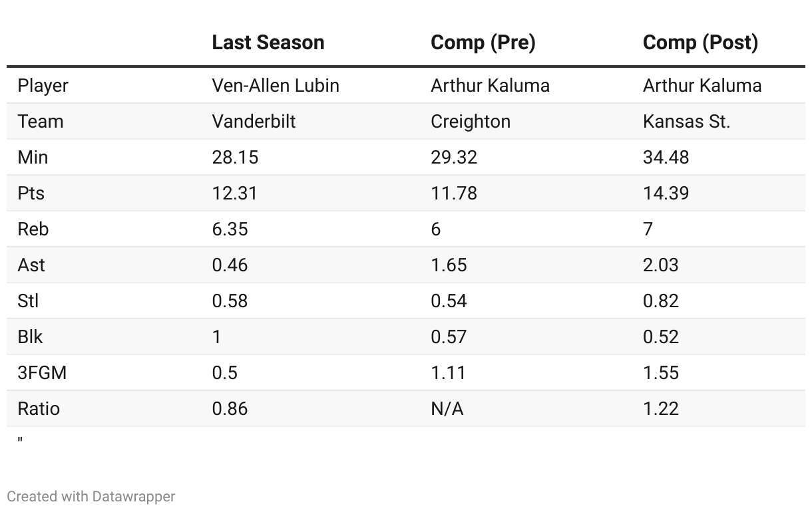The height and width of the screenshot is (512, 812).
Task: Click the 'Ast' row label
Action: (x=31, y=265)
